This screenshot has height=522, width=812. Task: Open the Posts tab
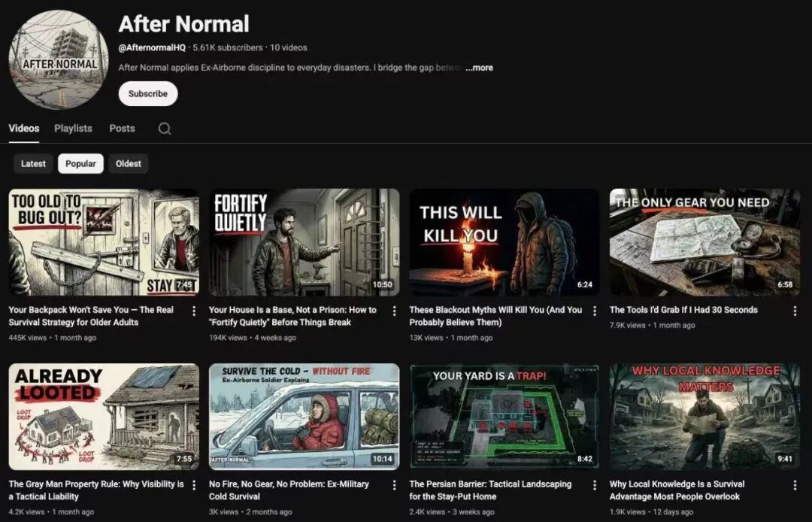point(121,129)
